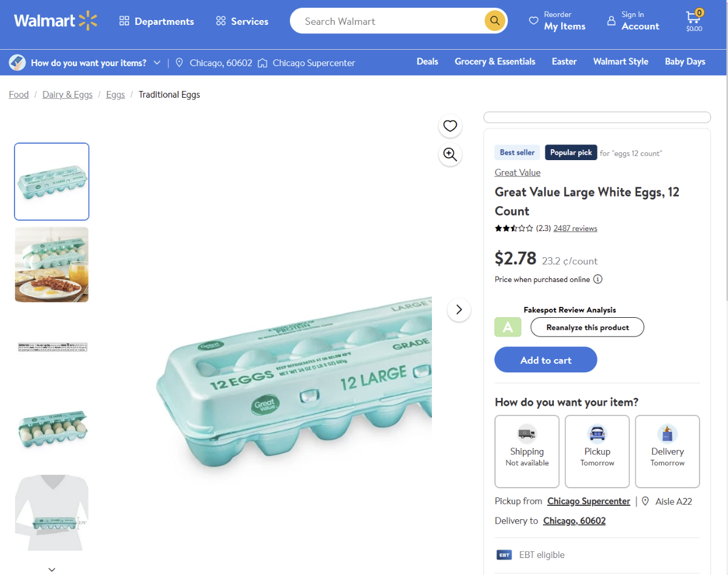The height and width of the screenshot is (575, 728).
Task: Open the 2487 reviews link
Action: click(575, 229)
